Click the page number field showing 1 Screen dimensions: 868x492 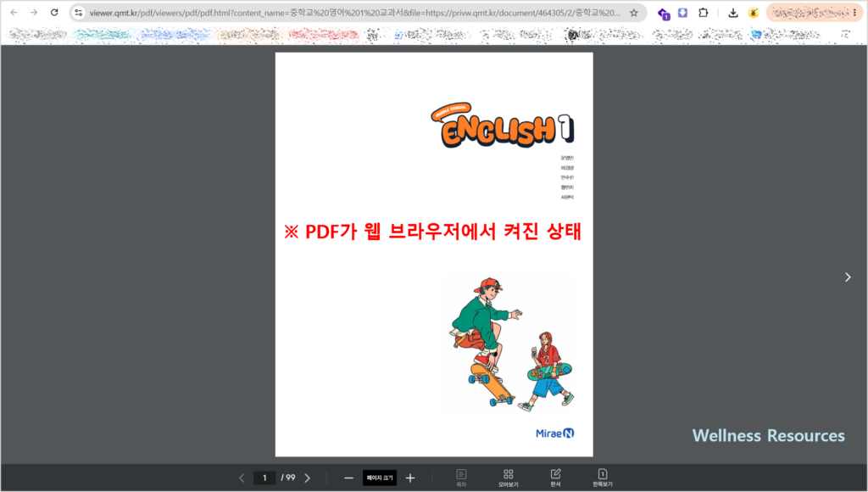264,478
